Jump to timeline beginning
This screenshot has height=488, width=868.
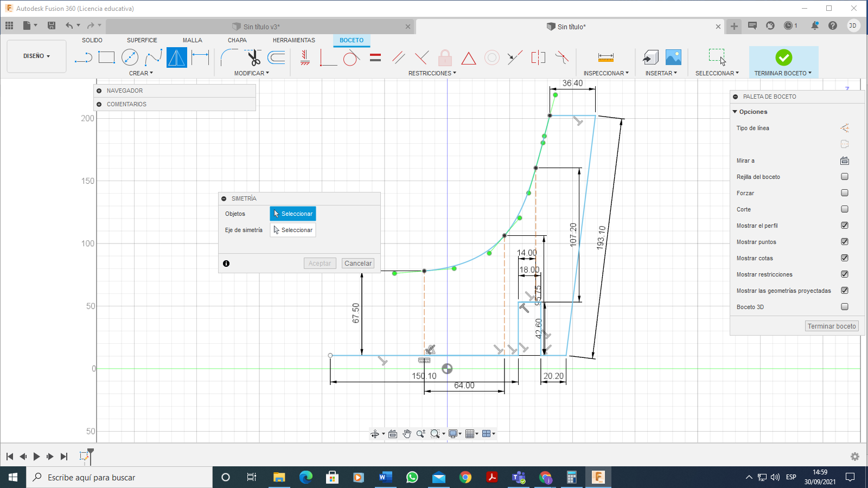(x=10, y=457)
